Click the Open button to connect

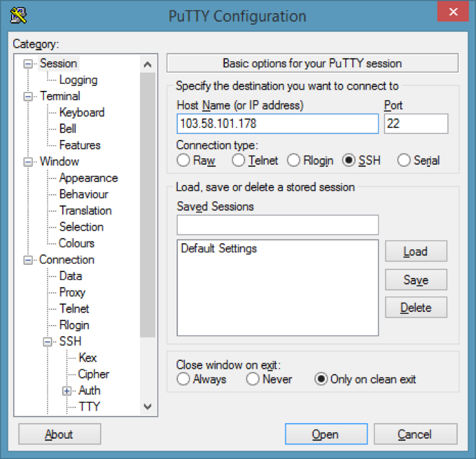326,434
